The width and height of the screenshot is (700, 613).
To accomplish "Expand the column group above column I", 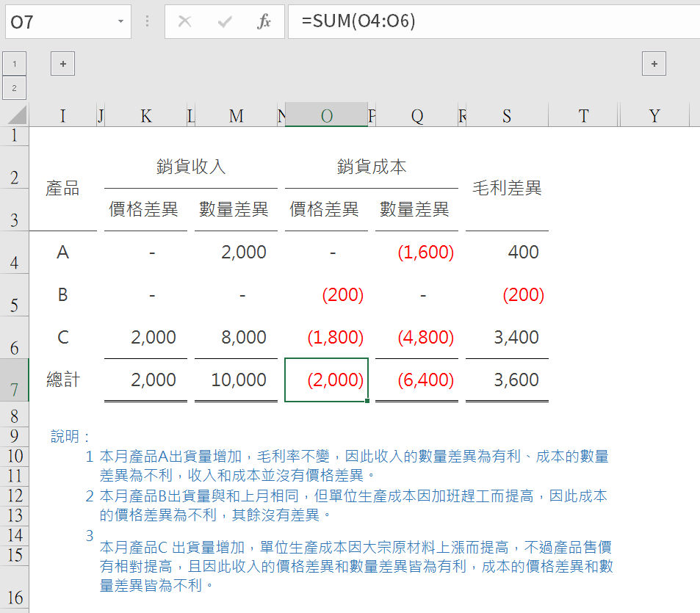I will click(x=62, y=64).
